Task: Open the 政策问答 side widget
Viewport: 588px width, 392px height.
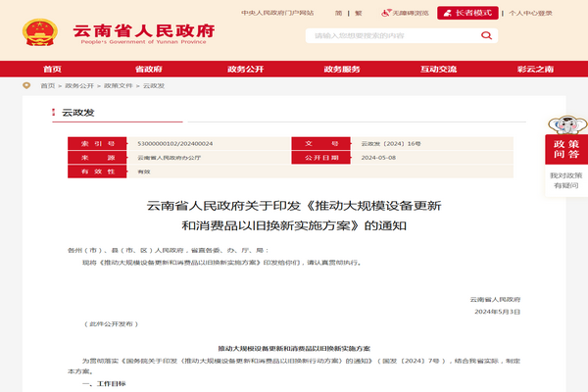Action: click(565, 150)
